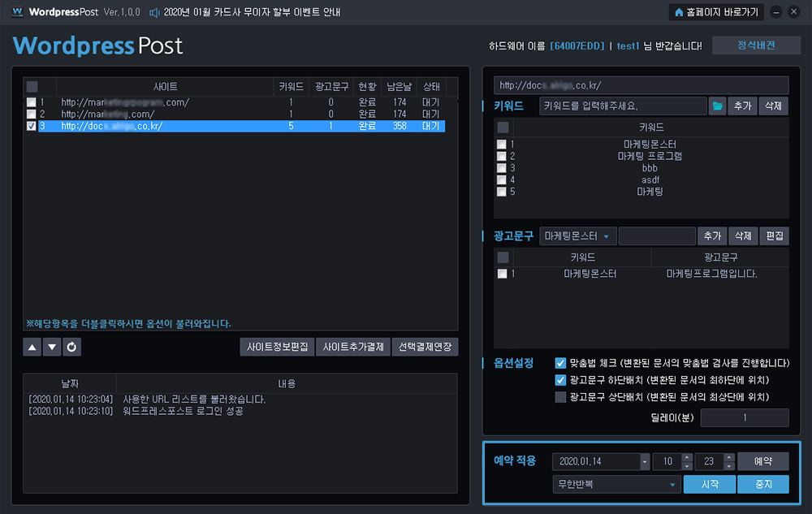The width and height of the screenshot is (812, 514).
Task: Increase the reservation minute value
Action: 729,457
